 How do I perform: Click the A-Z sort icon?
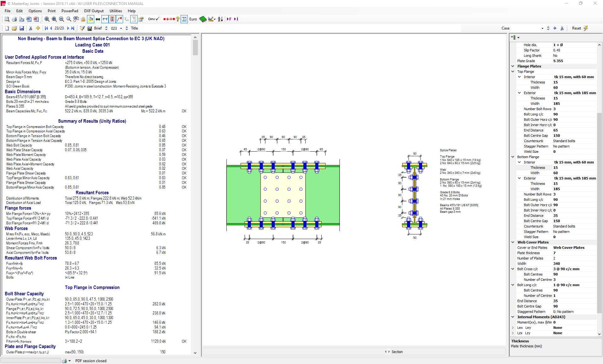pyautogui.click(x=220, y=19)
